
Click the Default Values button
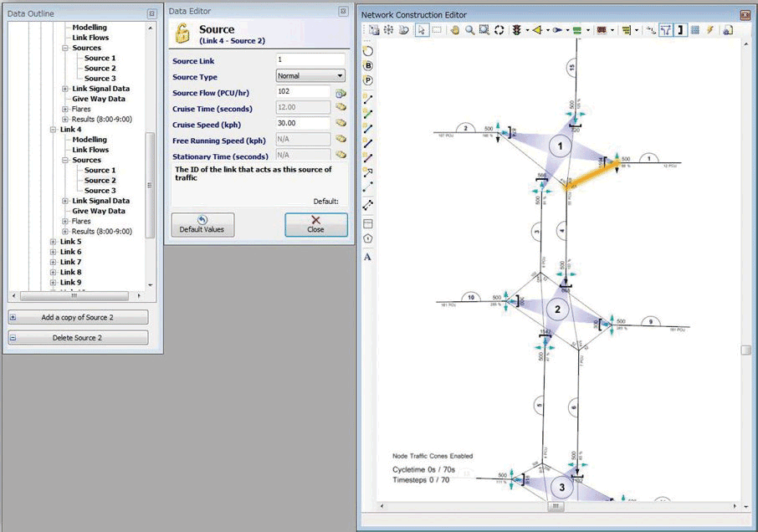[202, 224]
